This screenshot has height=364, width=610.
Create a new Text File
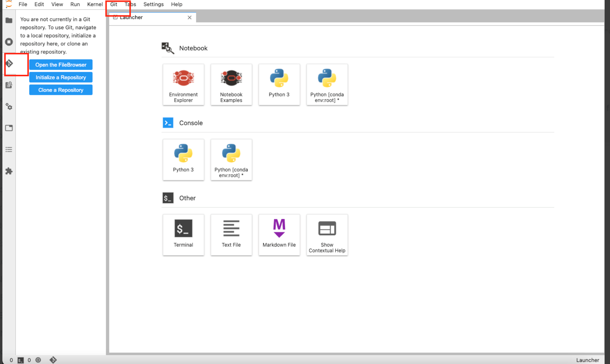[231, 235]
